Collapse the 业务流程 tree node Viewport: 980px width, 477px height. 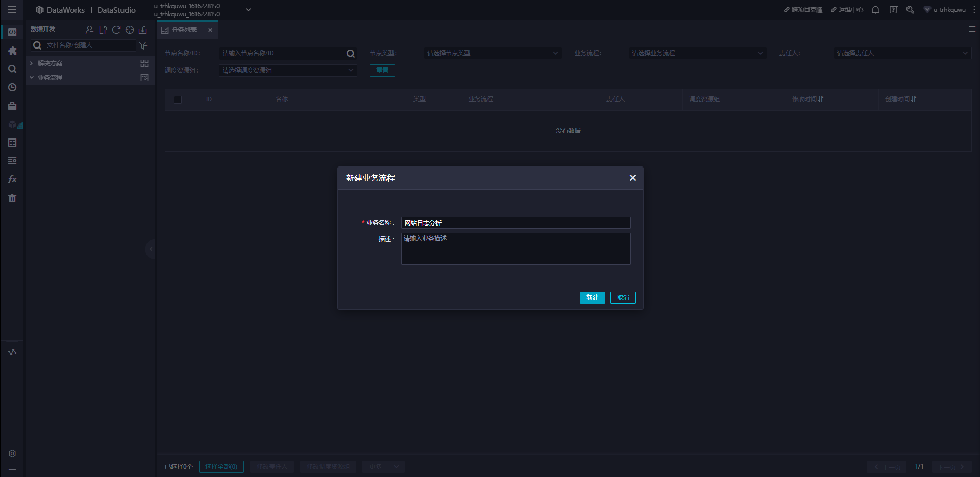[31, 78]
